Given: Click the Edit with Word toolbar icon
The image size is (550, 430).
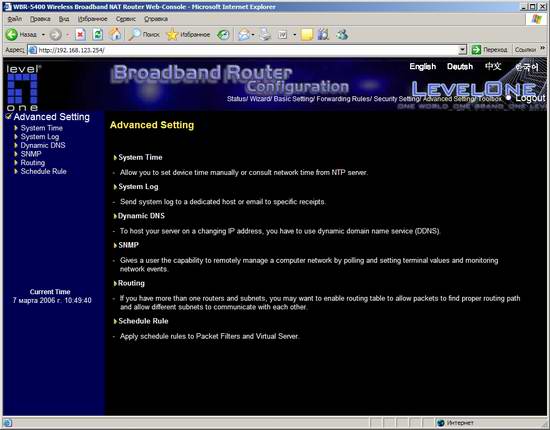Looking at the screenshot, I should [x=283, y=34].
